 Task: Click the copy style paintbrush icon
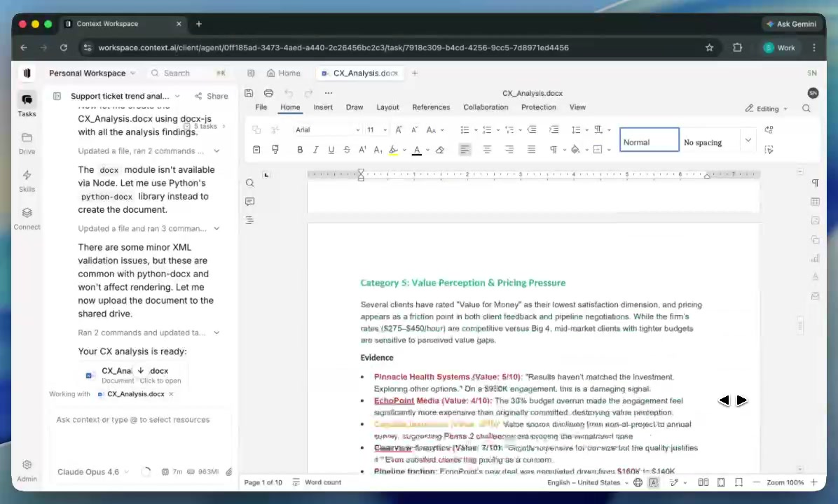click(275, 150)
